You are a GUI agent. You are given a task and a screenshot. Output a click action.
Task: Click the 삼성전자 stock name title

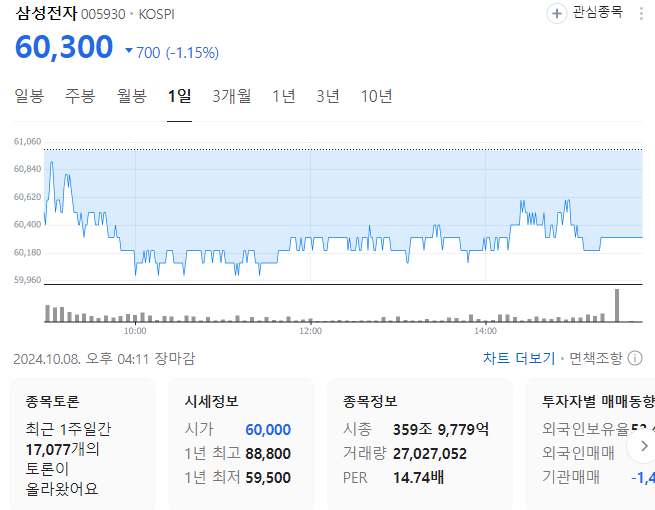pyautogui.click(x=46, y=13)
